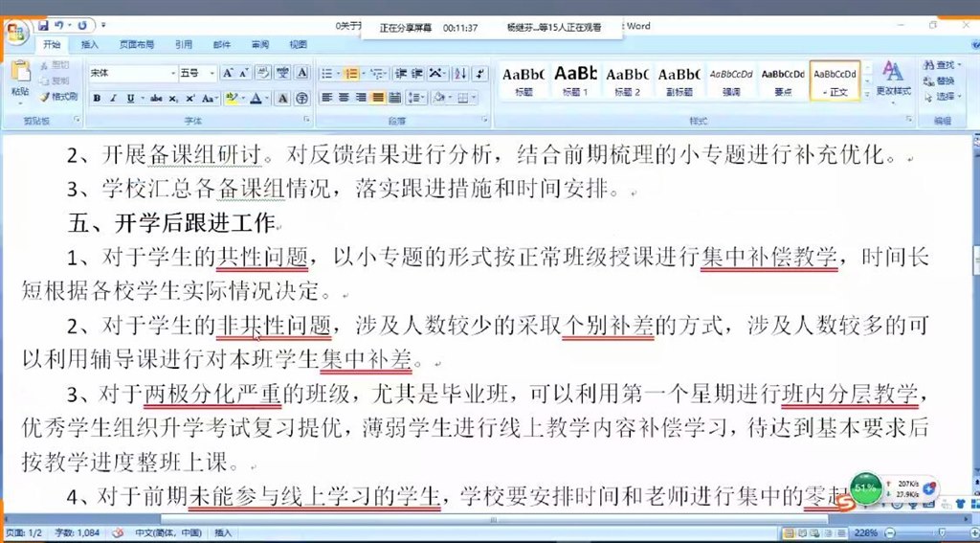Toggle Italic formatting
This screenshot has height=543, width=980.
point(113,99)
